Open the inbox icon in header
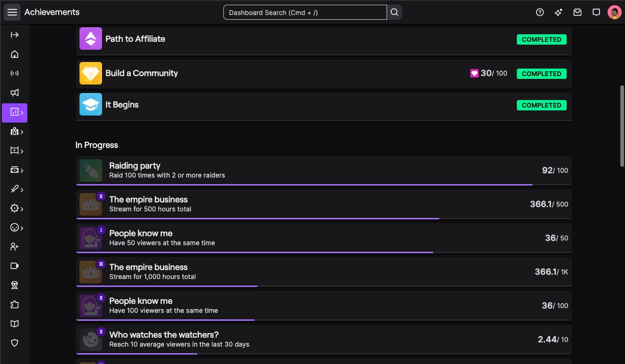This screenshot has width=625, height=364. click(x=578, y=13)
